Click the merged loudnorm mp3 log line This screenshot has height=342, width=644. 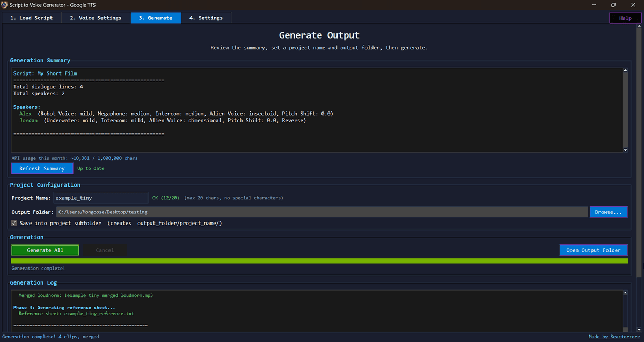86,295
